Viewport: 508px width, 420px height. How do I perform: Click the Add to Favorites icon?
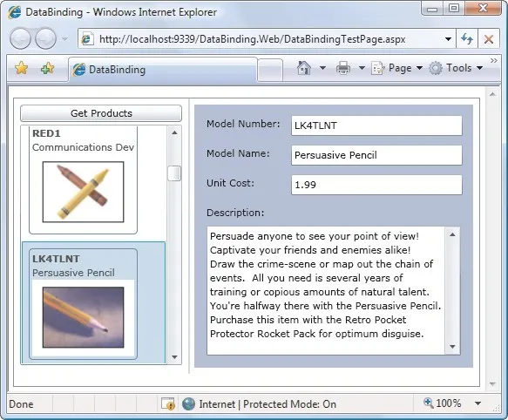tap(48, 68)
